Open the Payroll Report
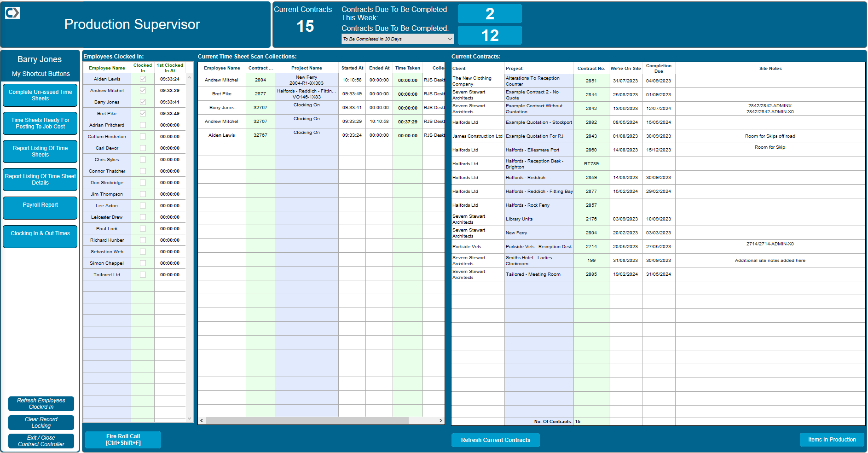Viewport: 868px width, 453px height. click(41, 205)
